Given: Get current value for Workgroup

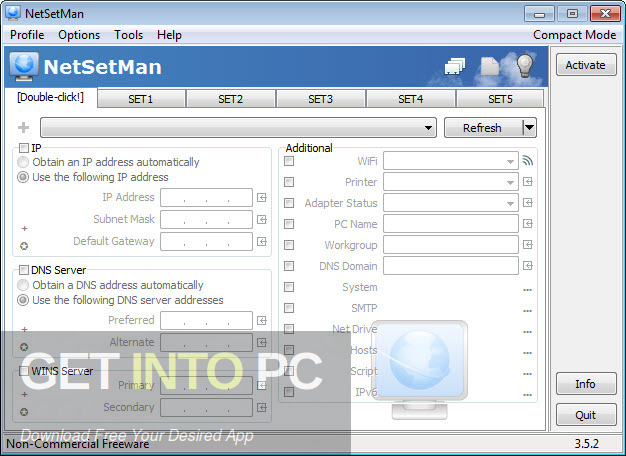Looking at the screenshot, I should 528,245.
